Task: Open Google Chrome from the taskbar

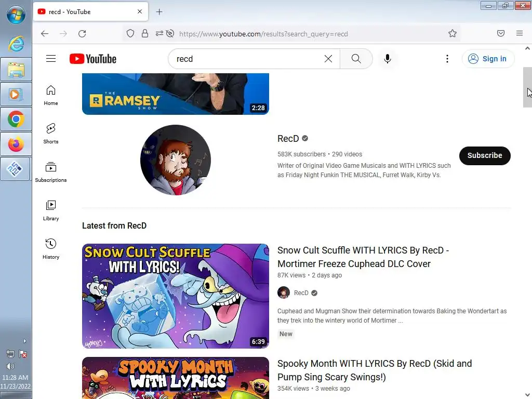Action: (x=16, y=119)
